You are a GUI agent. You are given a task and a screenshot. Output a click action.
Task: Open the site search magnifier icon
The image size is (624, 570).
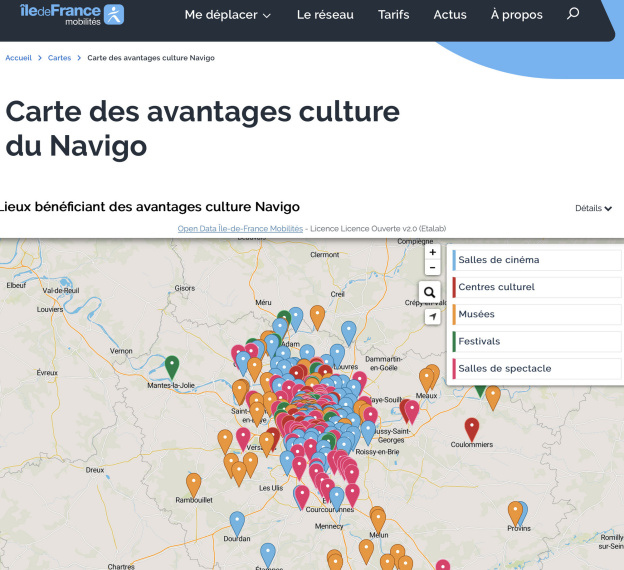pyautogui.click(x=573, y=14)
